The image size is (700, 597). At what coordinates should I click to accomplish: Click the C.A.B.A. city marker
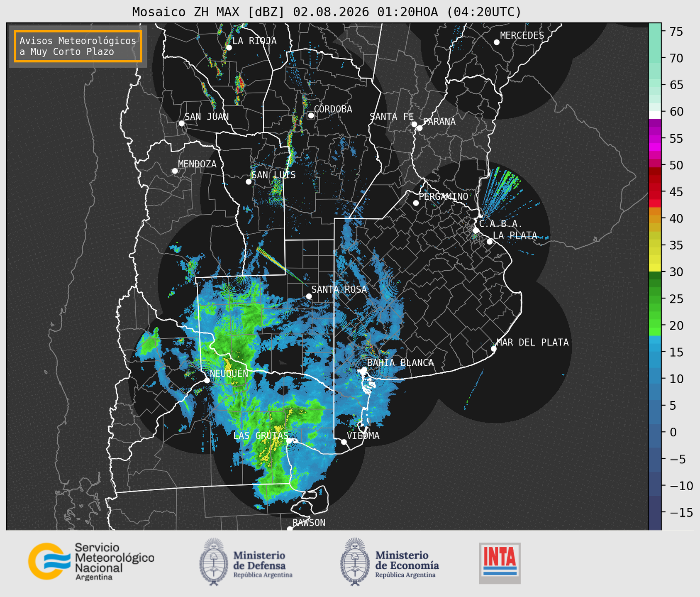point(476,230)
